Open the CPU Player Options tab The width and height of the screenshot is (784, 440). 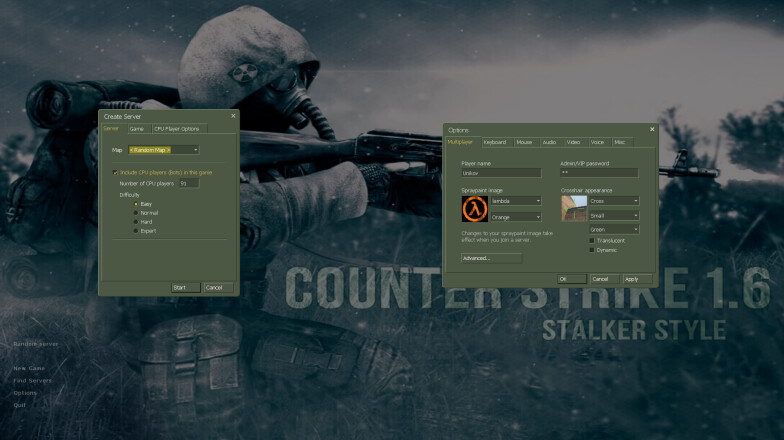click(x=179, y=129)
